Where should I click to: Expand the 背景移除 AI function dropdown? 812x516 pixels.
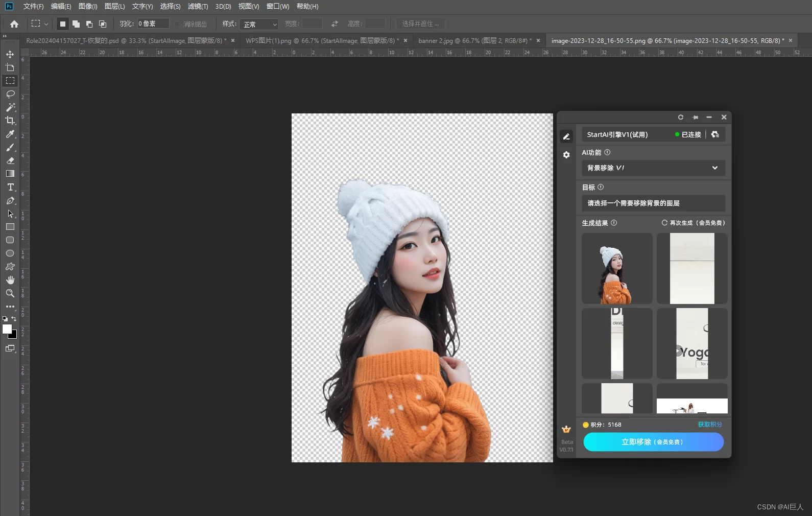653,168
